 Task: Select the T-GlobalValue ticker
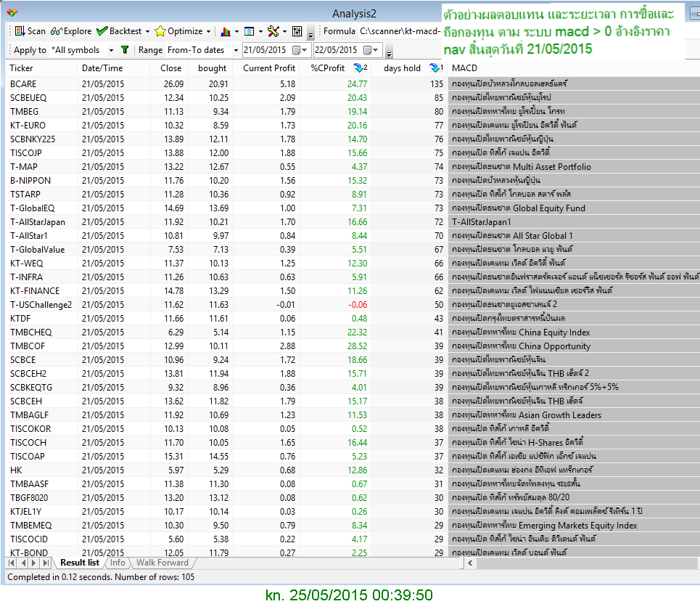point(38,249)
